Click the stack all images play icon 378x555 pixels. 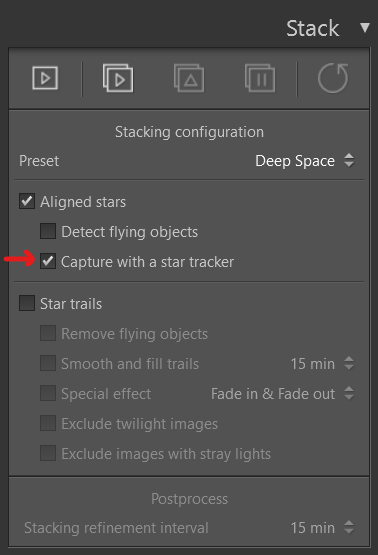118,78
